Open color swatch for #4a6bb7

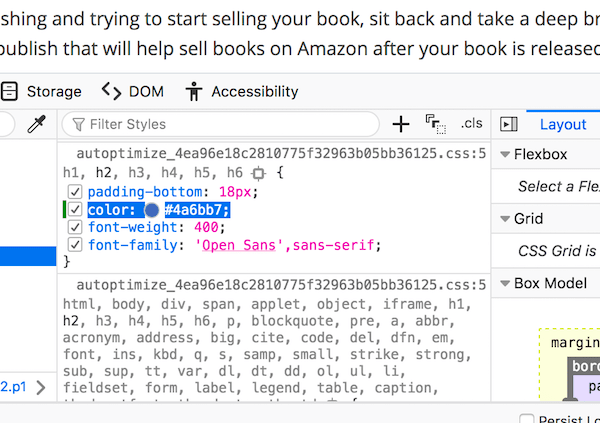(152, 210)
